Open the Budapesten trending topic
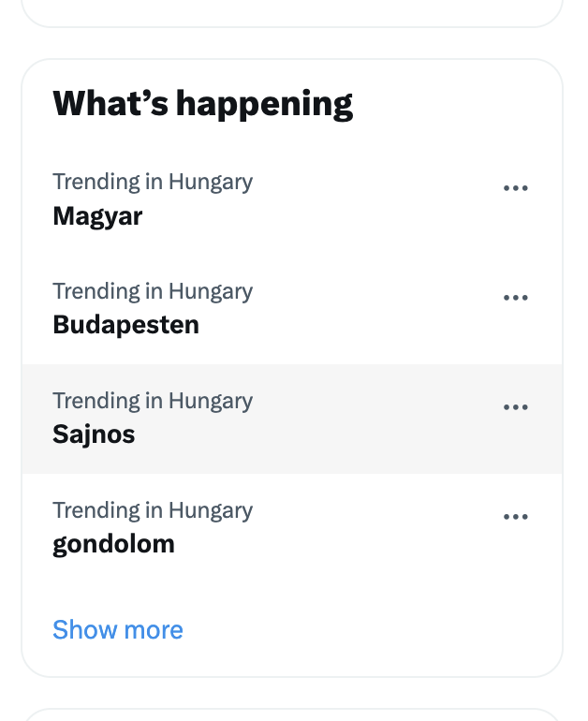This screenshot has height=721, width=588. point(125,325)
